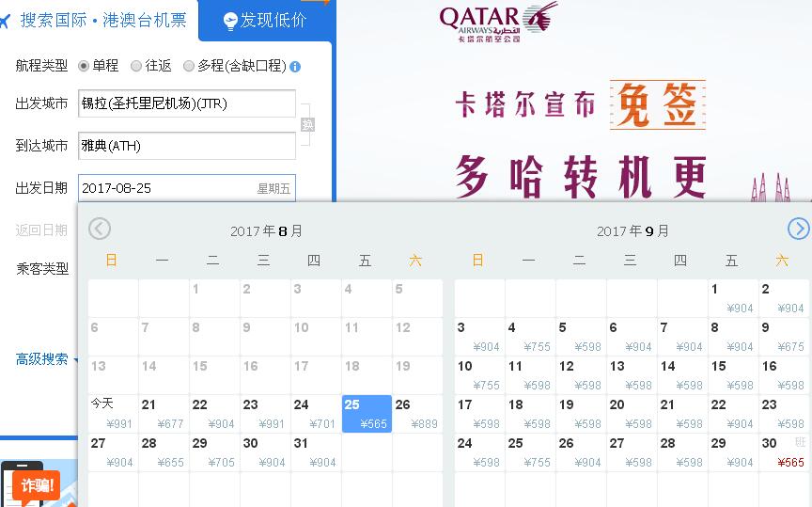Click the next month arrow in calendar
Screen dimensions: 812x507
pyautogui.click(x=798, y=229)
